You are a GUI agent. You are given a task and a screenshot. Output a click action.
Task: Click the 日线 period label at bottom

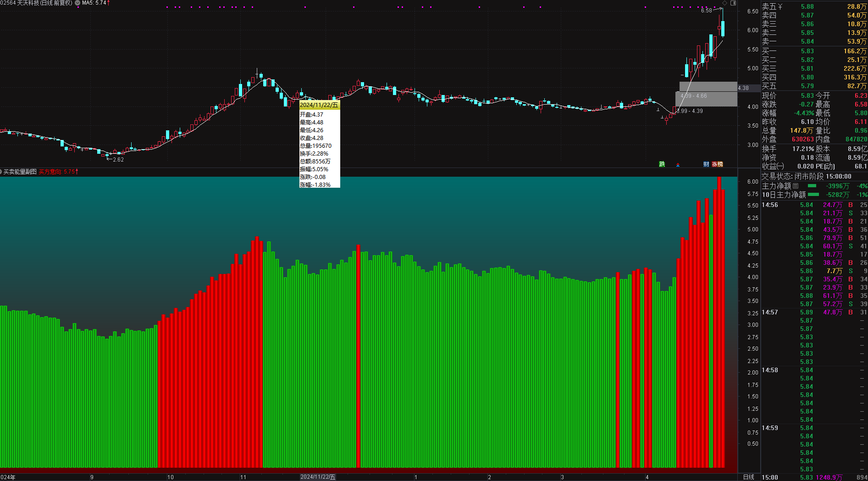(748, 477)
